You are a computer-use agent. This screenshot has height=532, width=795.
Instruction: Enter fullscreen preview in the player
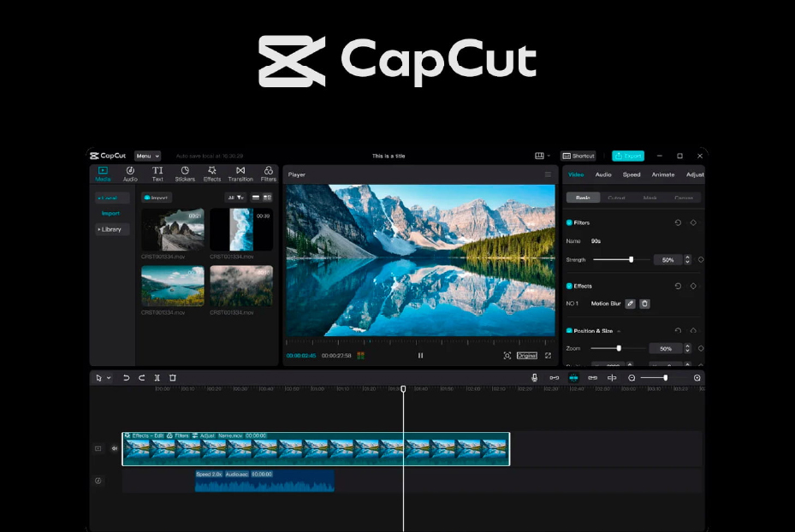[548, 356]
